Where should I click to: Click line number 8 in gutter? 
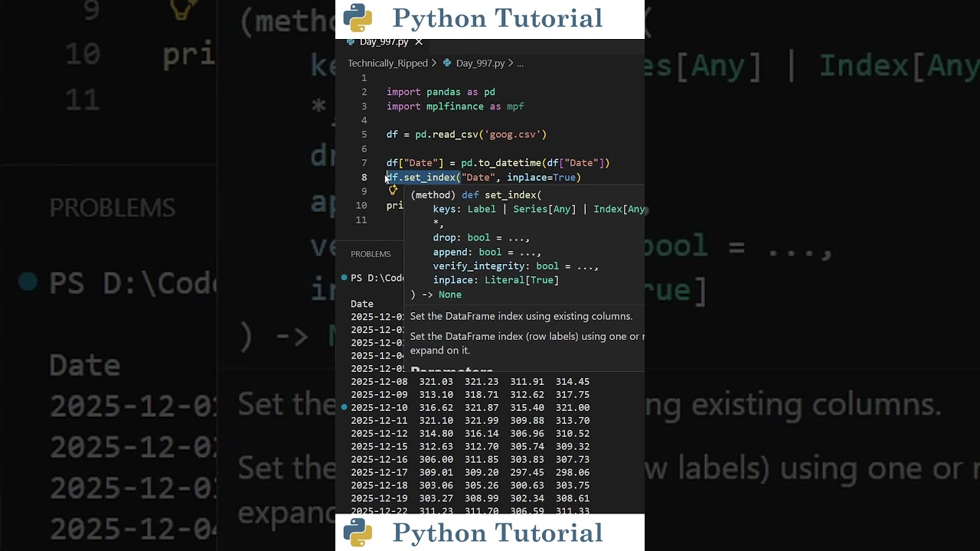pyautogui.click(x=364, y=178)
